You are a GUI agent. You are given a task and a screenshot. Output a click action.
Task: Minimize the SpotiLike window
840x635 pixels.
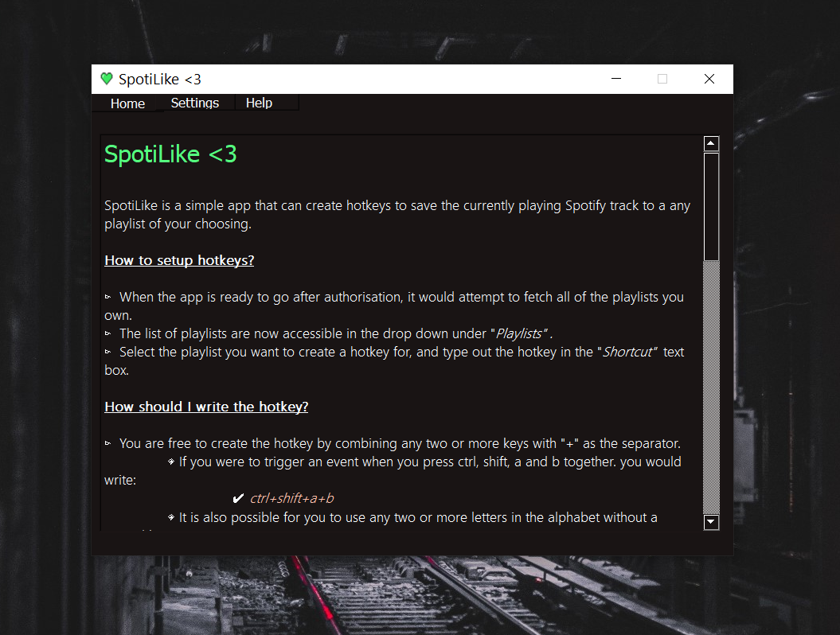pos(616,79)
